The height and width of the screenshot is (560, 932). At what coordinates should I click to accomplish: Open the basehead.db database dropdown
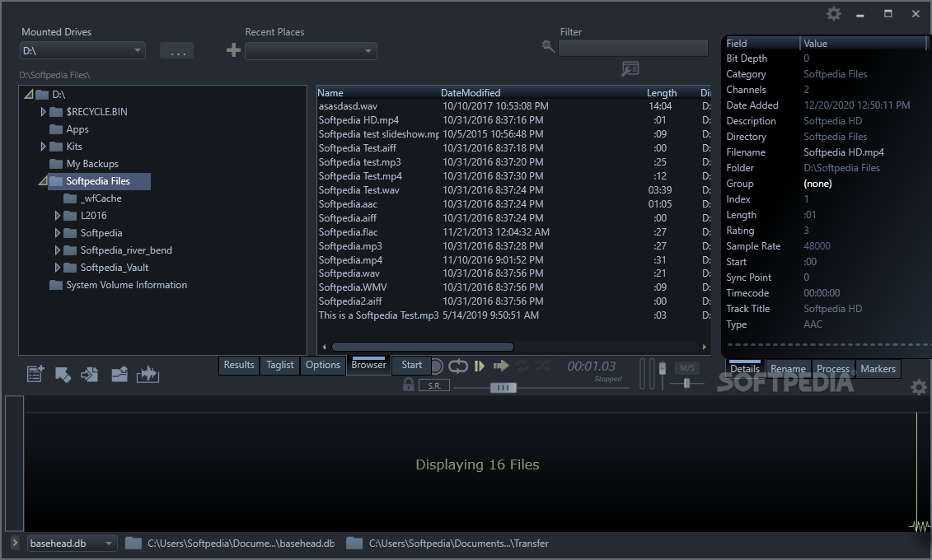72,544
